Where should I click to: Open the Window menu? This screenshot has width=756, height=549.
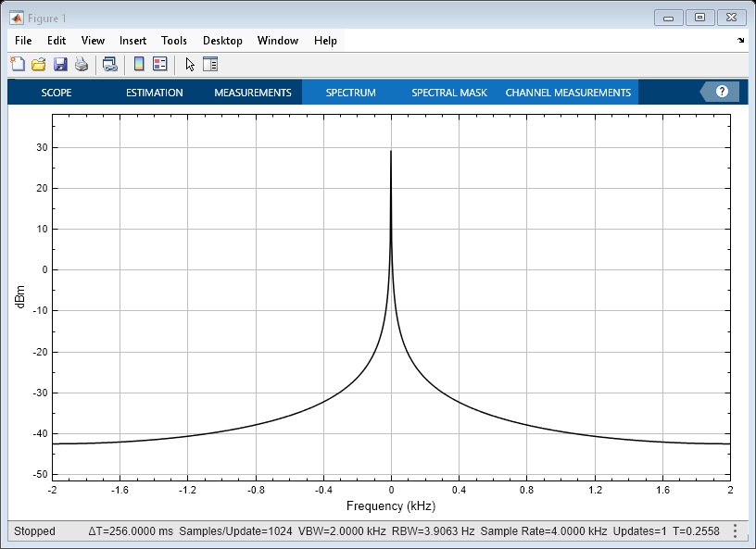click(x=278, y=41)
